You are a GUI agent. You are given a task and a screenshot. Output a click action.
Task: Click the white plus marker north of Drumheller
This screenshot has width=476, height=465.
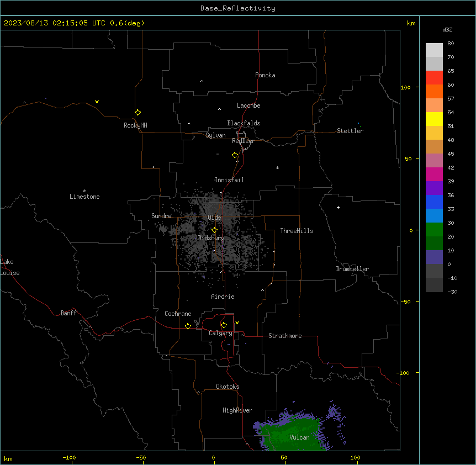click(x=338, y=207)
